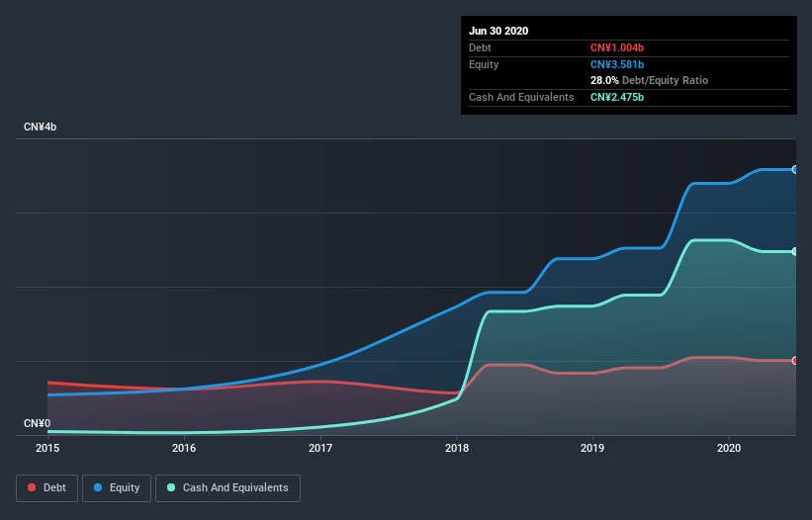Click the tooltip Cash And Equivalents label

(x=521, y=97)
